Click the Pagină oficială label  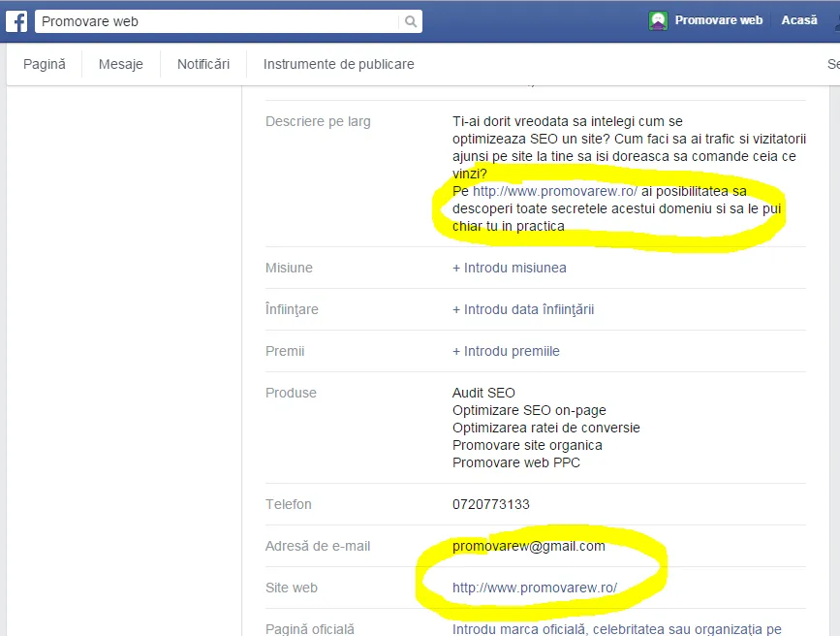(310, 629)
